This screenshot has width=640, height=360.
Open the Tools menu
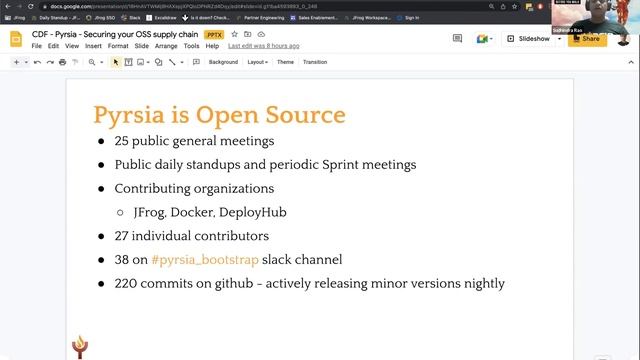click(x=191, y=46)
